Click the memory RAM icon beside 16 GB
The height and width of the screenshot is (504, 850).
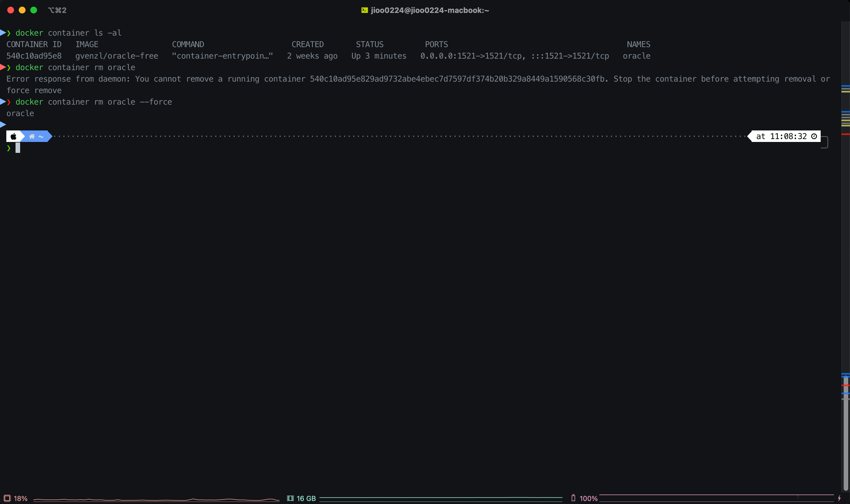point(290,498)
